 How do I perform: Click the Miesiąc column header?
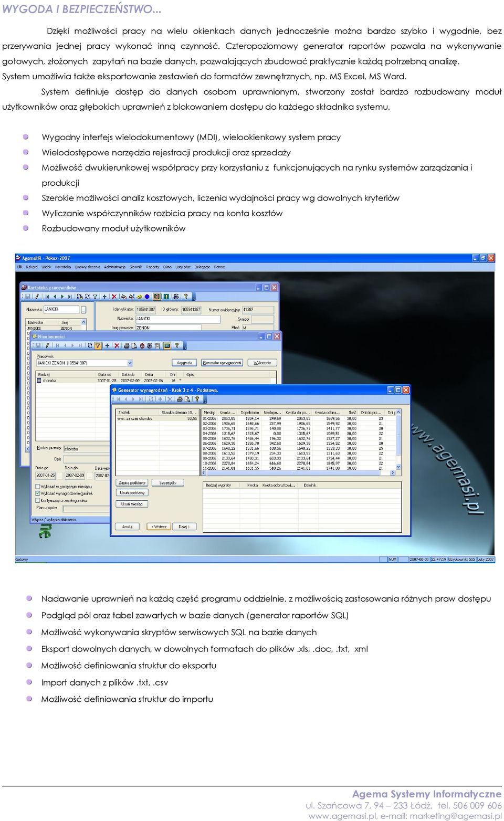tap(209, 413)
